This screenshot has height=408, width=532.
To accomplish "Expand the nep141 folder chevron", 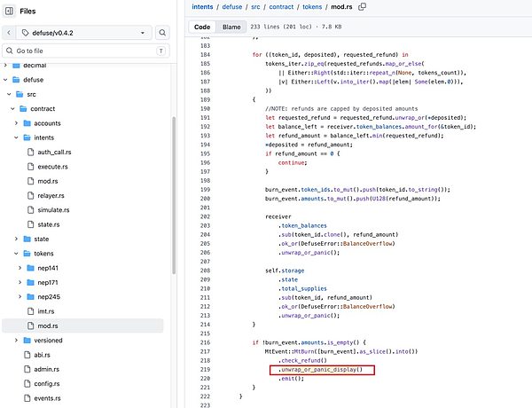I will point(20,268).
